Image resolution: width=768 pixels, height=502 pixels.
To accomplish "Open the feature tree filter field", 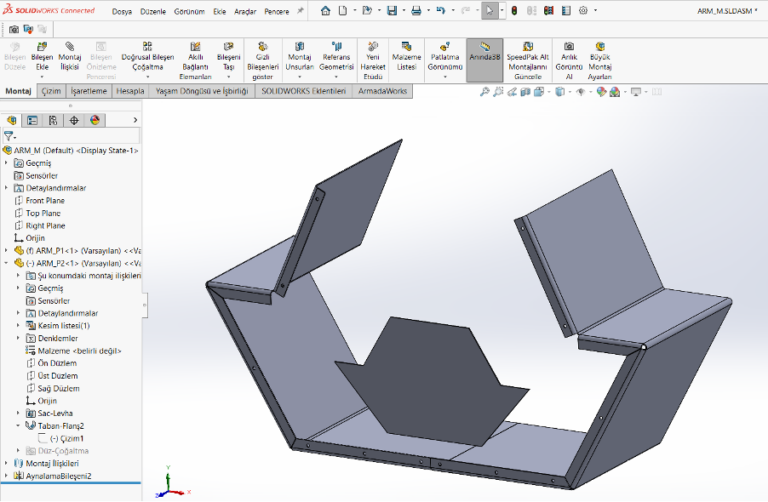I will (x=10, y=136).
